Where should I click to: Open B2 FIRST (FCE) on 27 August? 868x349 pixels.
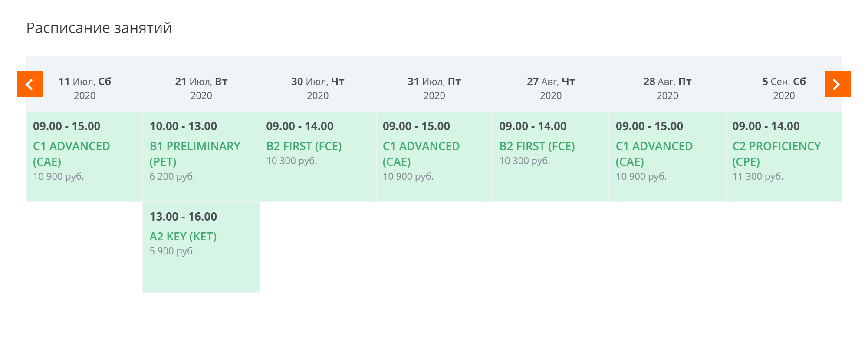tap(537, 146)
